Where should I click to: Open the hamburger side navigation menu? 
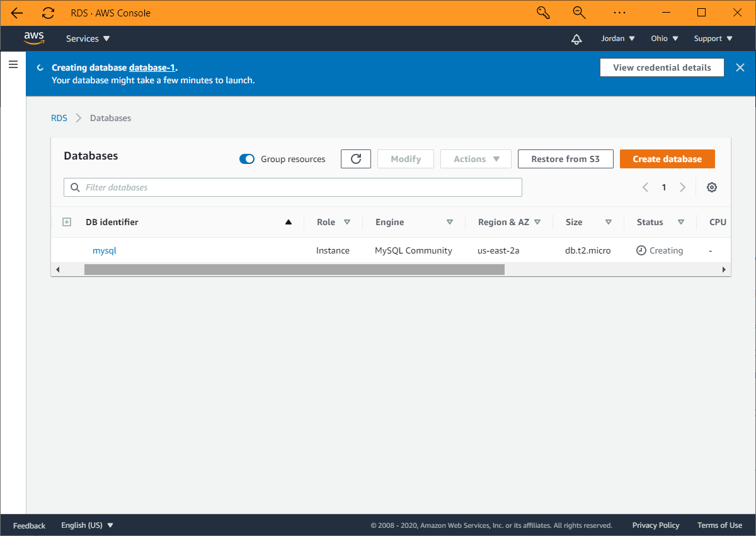[13, 64]
